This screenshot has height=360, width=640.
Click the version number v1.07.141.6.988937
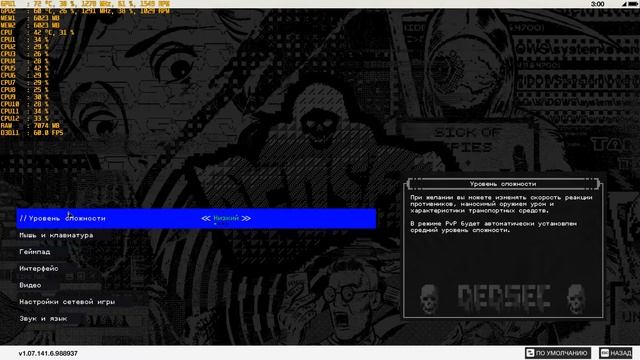[48, 353]
